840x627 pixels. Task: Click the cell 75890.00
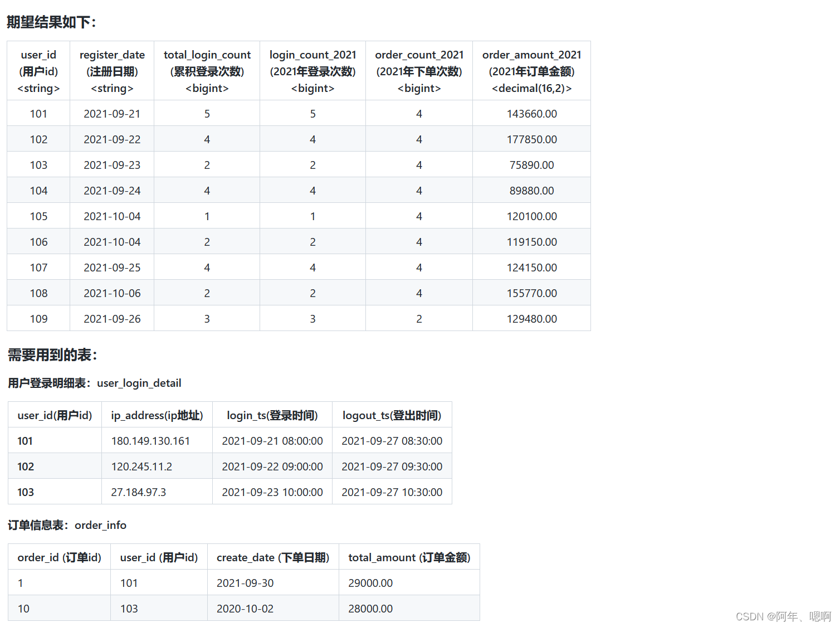point(532,165)
